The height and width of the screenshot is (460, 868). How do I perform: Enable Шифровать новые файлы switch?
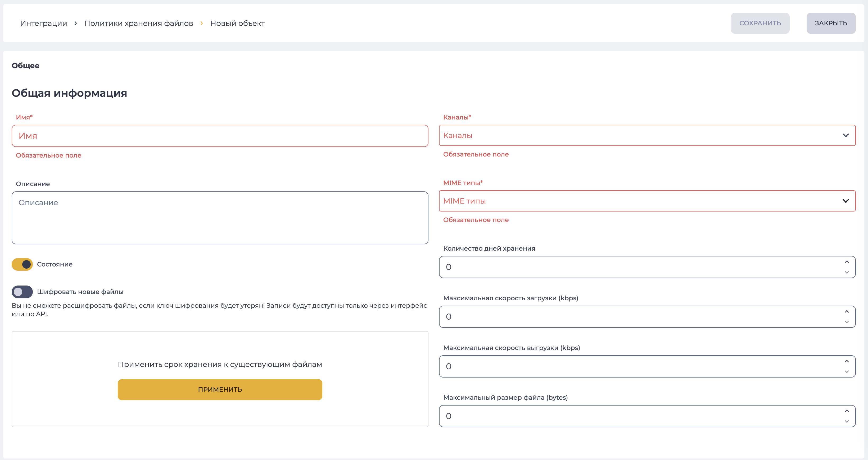point(22,292)
